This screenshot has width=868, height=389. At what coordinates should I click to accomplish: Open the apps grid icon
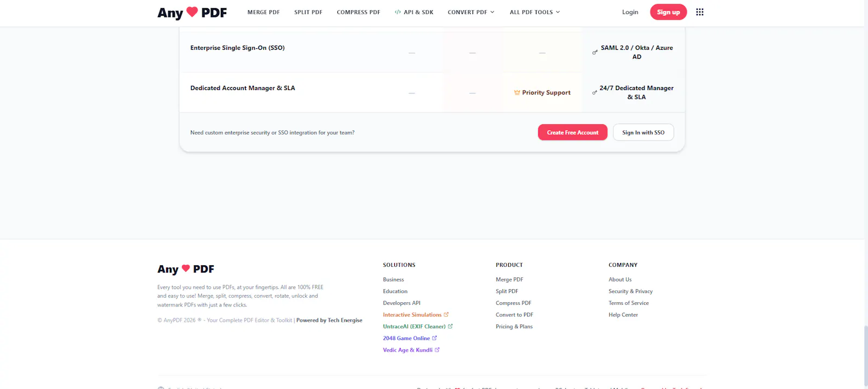(700, 12)
